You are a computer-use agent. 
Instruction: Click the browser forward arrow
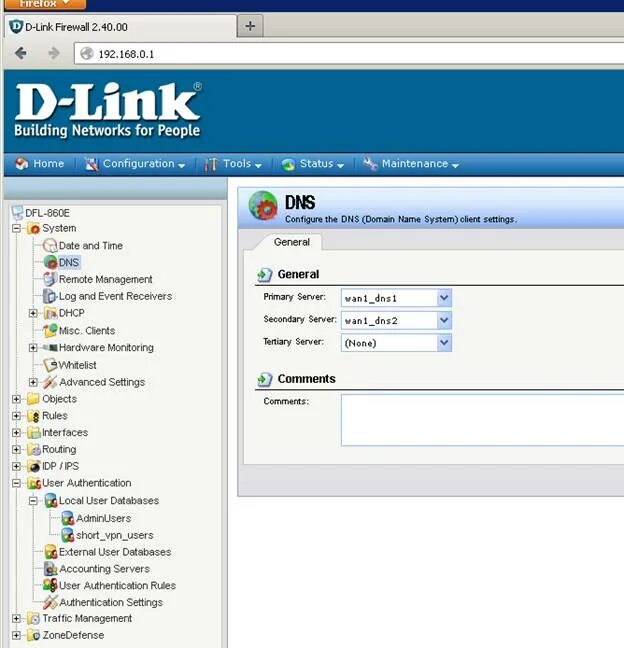[54, 53]
